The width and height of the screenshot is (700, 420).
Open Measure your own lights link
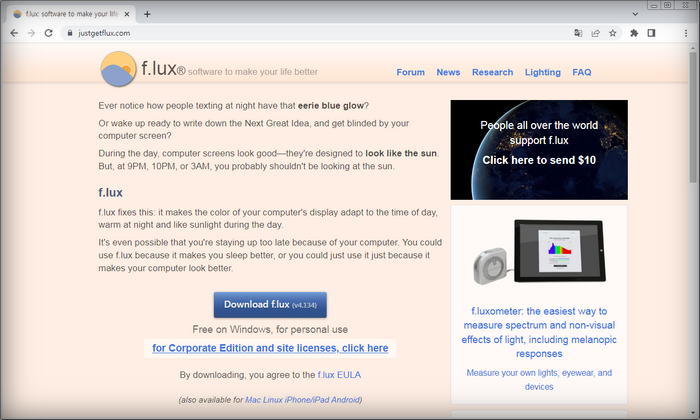[x=539, y=379]
